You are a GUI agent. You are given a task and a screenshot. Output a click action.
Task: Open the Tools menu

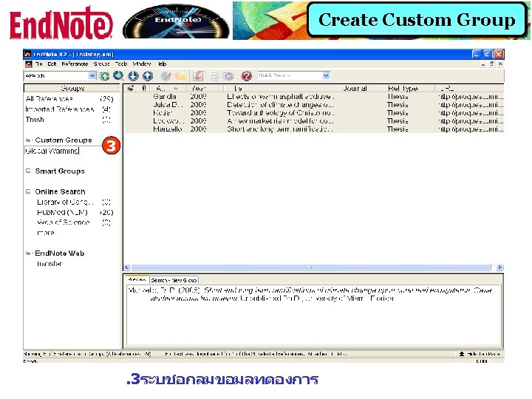coord(121,64)
